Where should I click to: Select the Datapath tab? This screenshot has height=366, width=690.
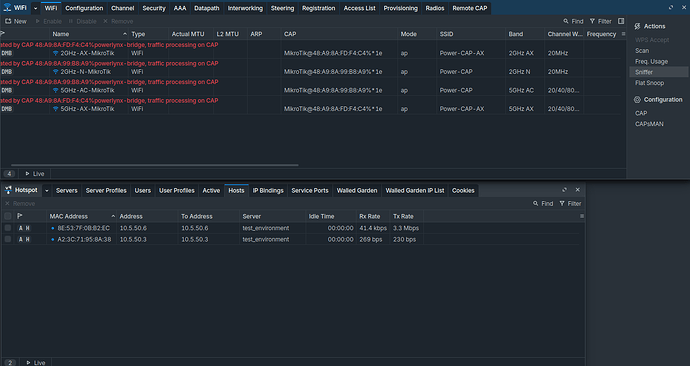(x=206, y=8)
